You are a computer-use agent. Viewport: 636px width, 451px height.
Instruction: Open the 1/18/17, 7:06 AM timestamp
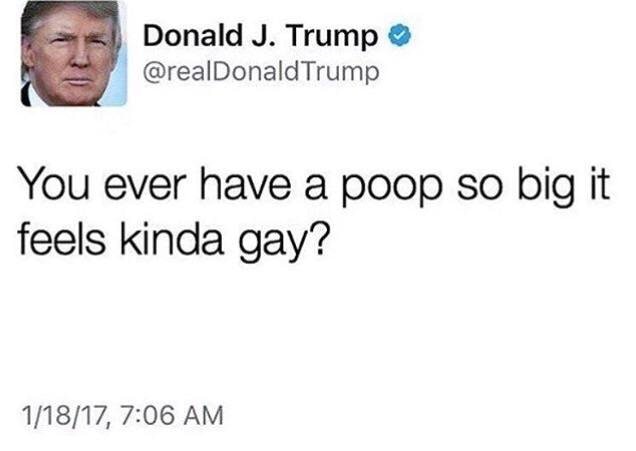click(122, 416)
